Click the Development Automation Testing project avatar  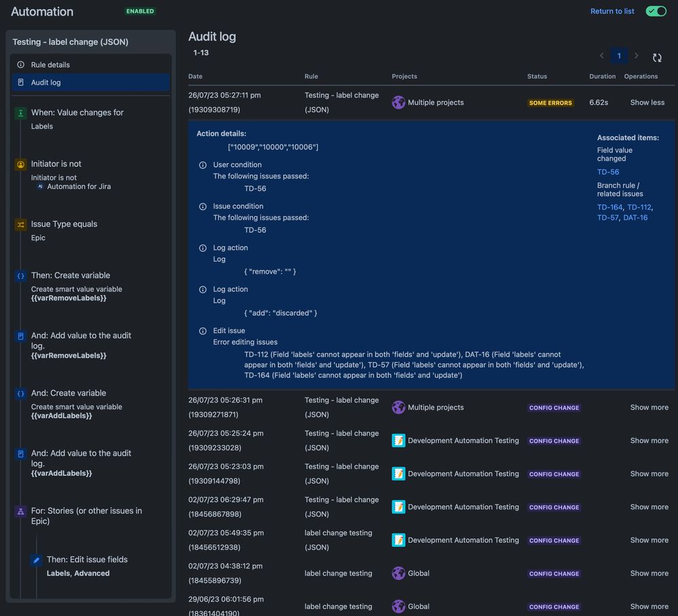tap(398, 441)
